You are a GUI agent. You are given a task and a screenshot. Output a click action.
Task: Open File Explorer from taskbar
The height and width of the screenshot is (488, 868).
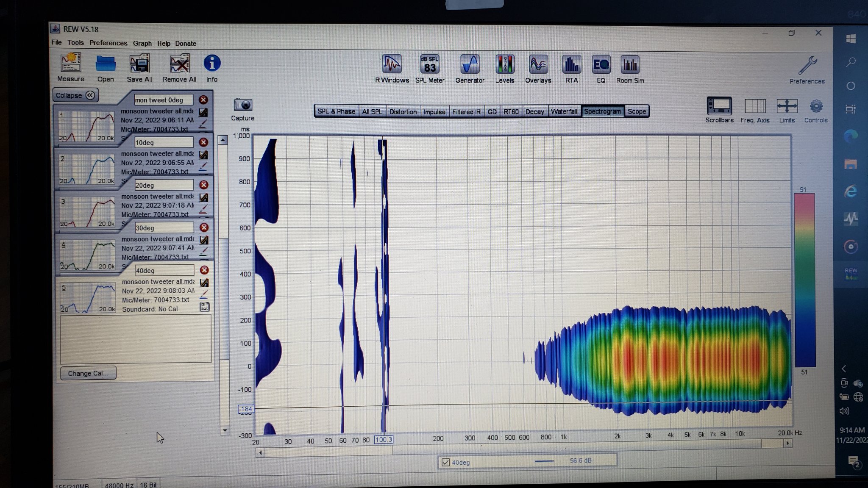click(851, 164)
